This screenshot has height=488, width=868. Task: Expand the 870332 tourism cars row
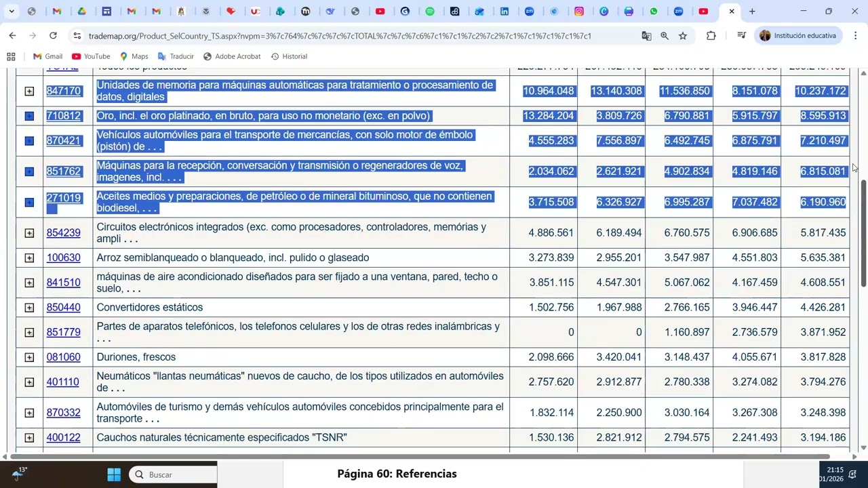click(29, 413)
